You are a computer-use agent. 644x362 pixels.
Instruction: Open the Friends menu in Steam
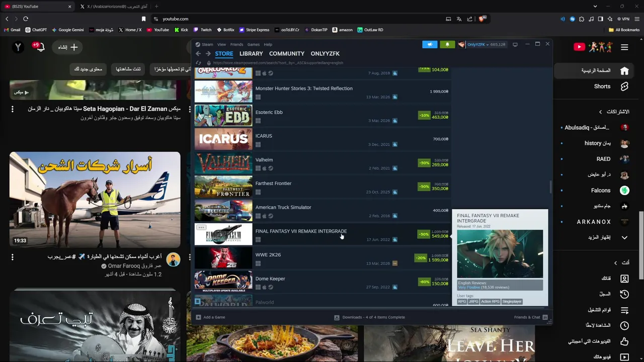tap(236, 44)
